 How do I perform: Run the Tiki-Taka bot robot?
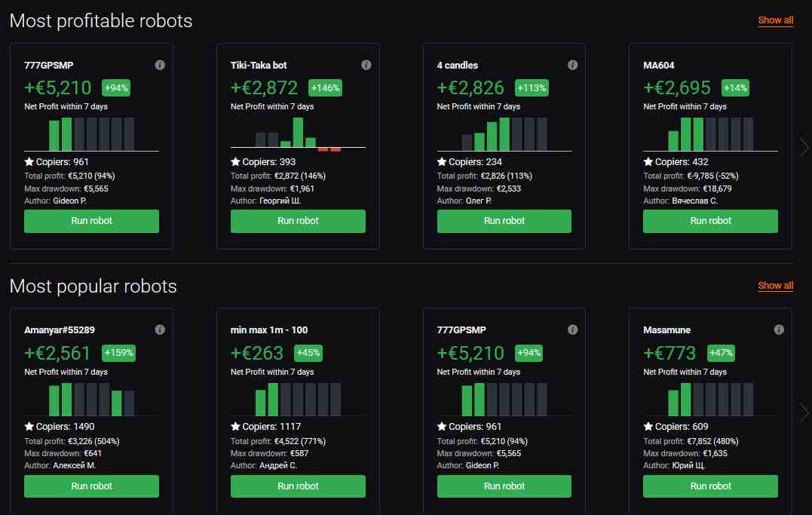click(298, 221)
